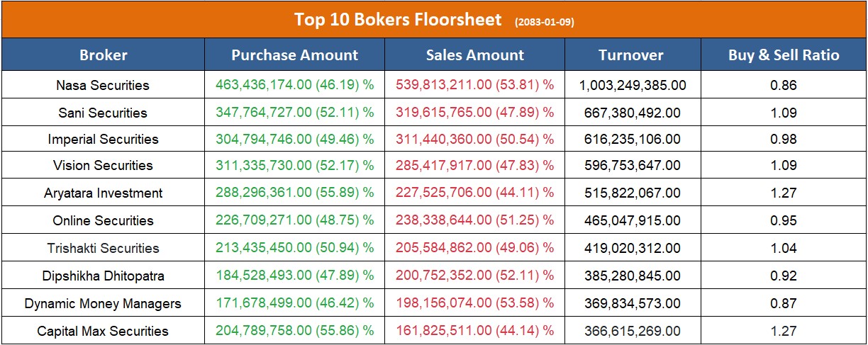Click Capital Max Securities sales amount cell
The width and height of the screenshot is (868, 345).
(474, 331)
